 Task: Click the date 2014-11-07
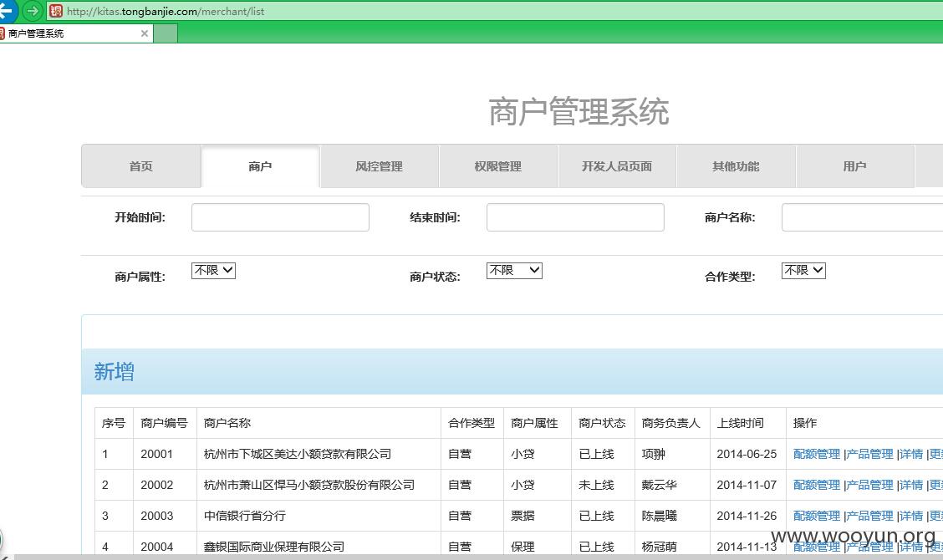point(747,485)
